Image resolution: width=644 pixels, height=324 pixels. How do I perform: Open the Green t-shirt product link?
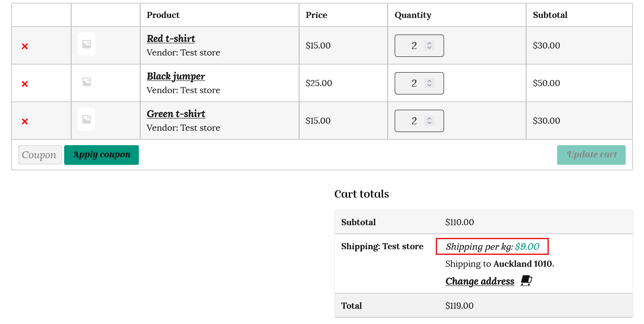pos(176,114)
